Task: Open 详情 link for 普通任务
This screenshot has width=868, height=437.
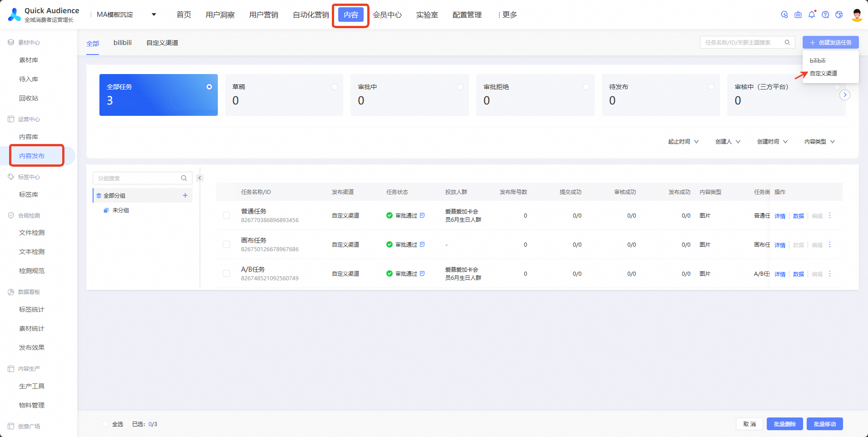Action: click(780, 216)
